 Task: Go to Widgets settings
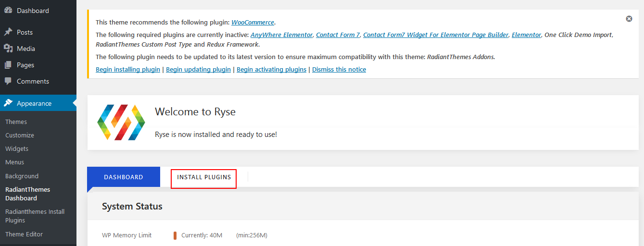pos(17,149)
